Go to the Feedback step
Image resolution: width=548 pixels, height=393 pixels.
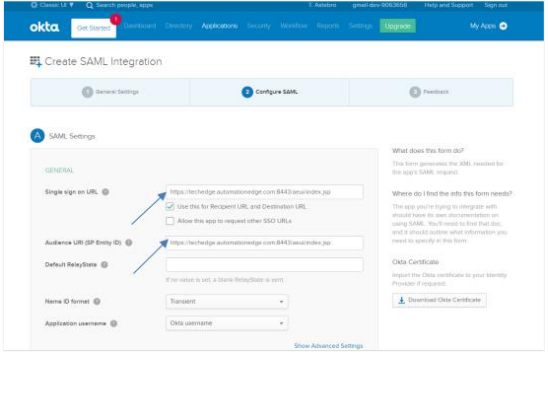[431, 92]
